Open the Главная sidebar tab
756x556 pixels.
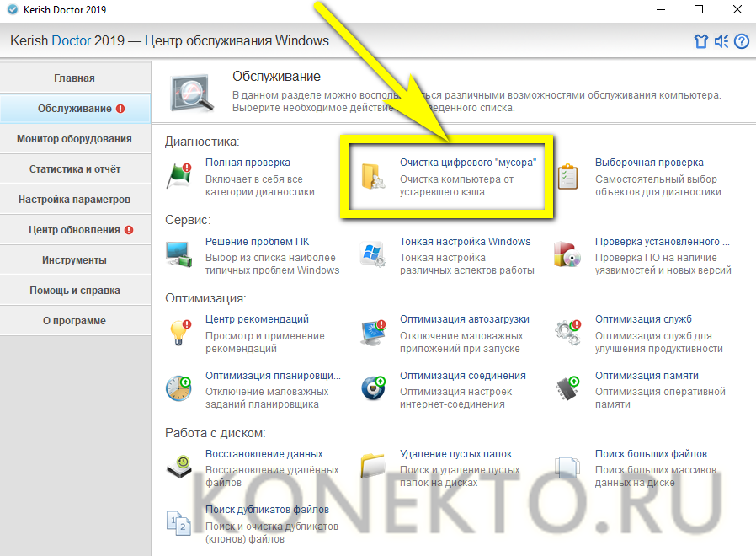point(75,78)
